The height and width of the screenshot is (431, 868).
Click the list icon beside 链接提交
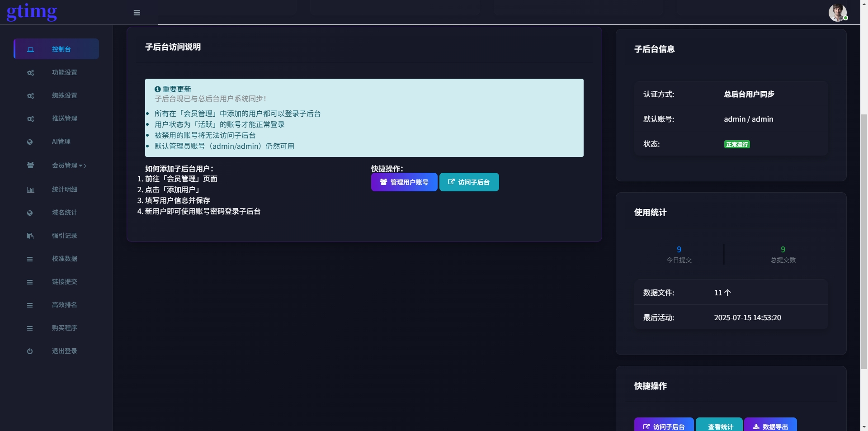click(30, 282)
